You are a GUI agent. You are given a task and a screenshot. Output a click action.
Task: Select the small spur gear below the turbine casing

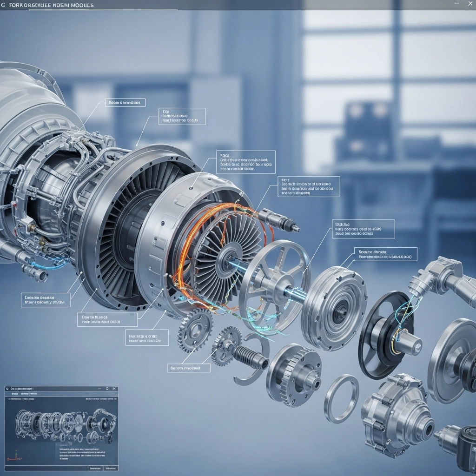point(195,330)
